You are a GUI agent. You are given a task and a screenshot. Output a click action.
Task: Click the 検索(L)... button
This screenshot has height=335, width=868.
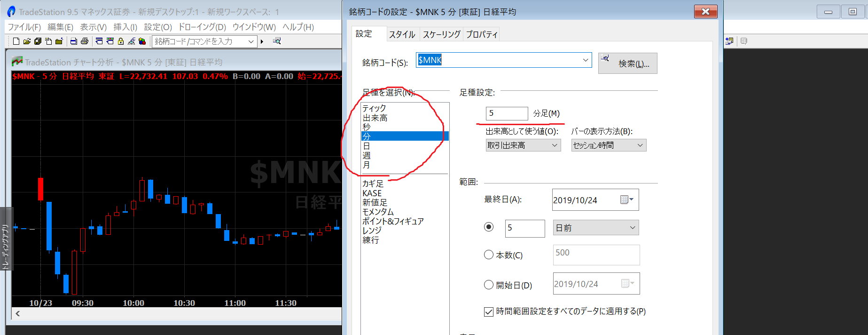(x=627, y=63)
